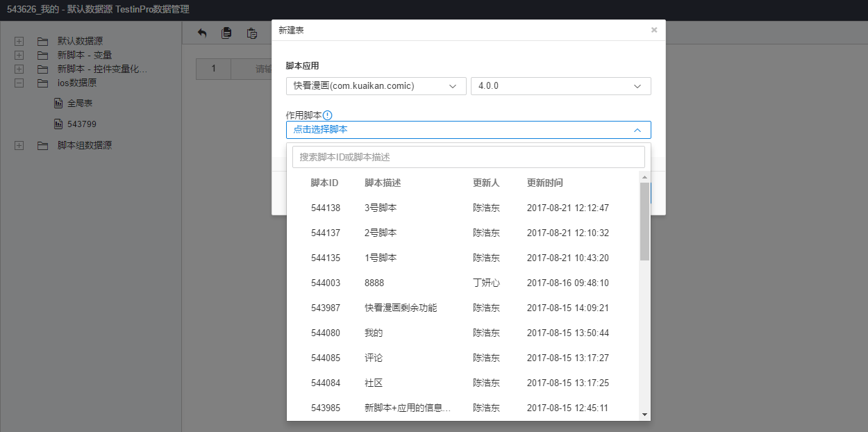Image resolution: width=868 pixels, height=432 pixels.
Task: Click the 脚本描述 column header
Action: coord(383,183)
